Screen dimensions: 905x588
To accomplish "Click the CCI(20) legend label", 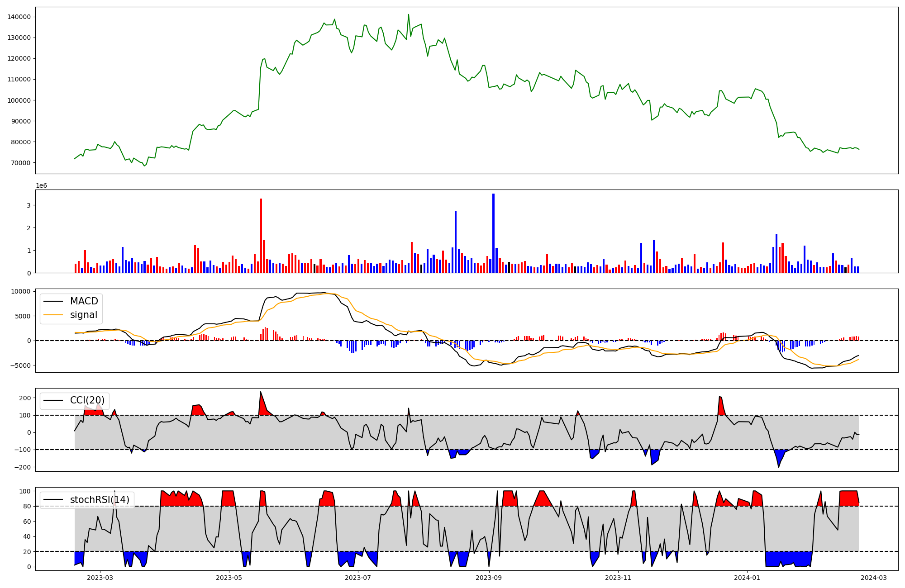I will click(x=87, y=400).
